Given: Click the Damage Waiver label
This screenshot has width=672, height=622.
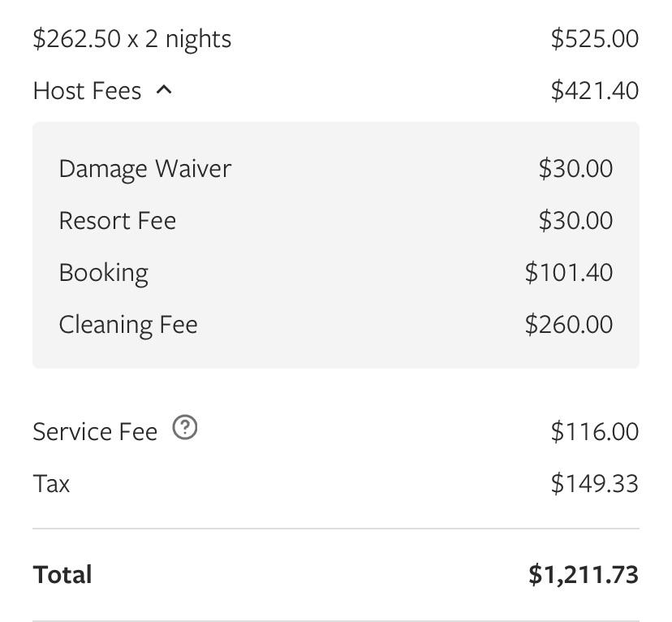Looking at the screenshot, I should (x=145, y=169).
